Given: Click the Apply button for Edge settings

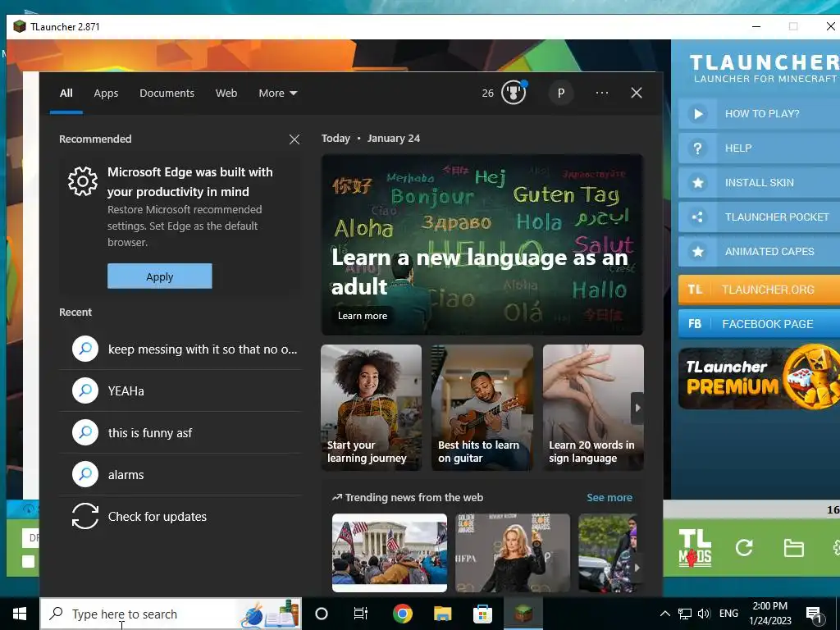Looking at the screenshot, I should click(160, 276).
